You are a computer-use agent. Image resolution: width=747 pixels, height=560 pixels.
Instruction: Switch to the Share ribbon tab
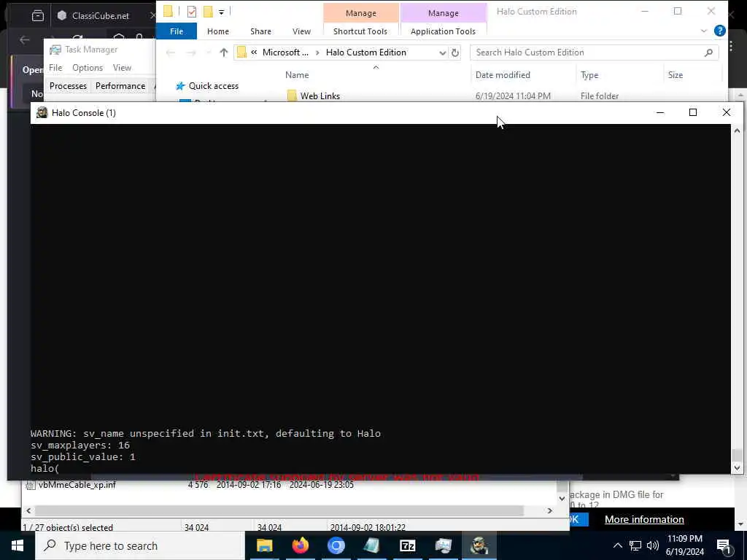260,31
